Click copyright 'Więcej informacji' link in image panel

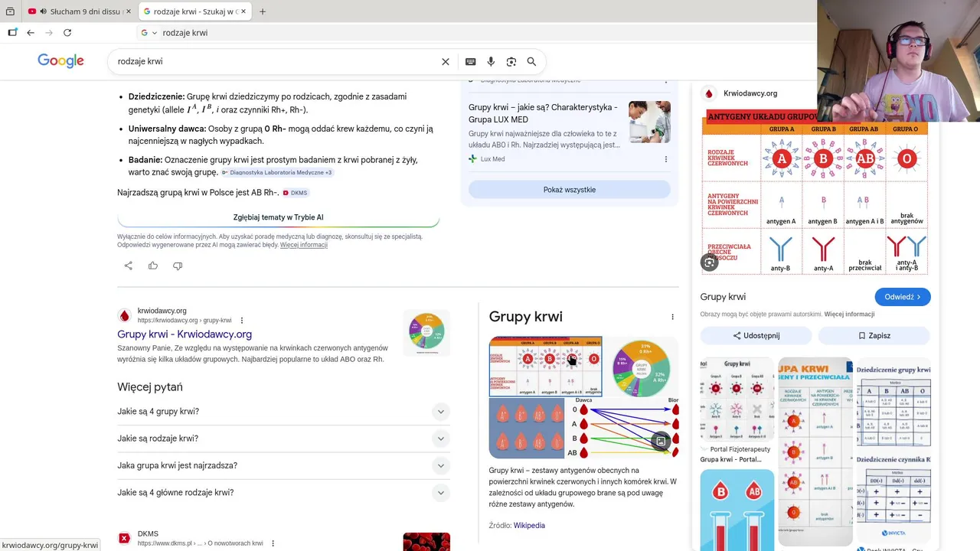tap(849, 315)
